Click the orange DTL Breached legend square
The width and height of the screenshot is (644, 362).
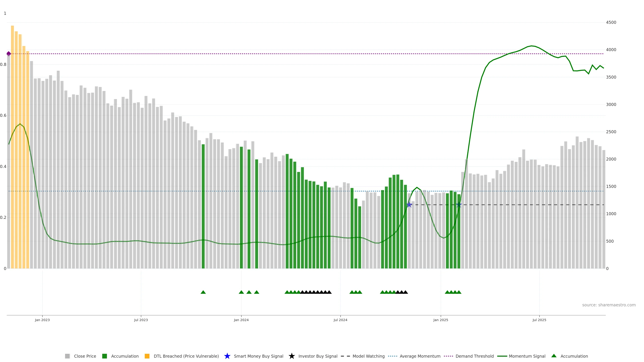(x=147, y=356)
